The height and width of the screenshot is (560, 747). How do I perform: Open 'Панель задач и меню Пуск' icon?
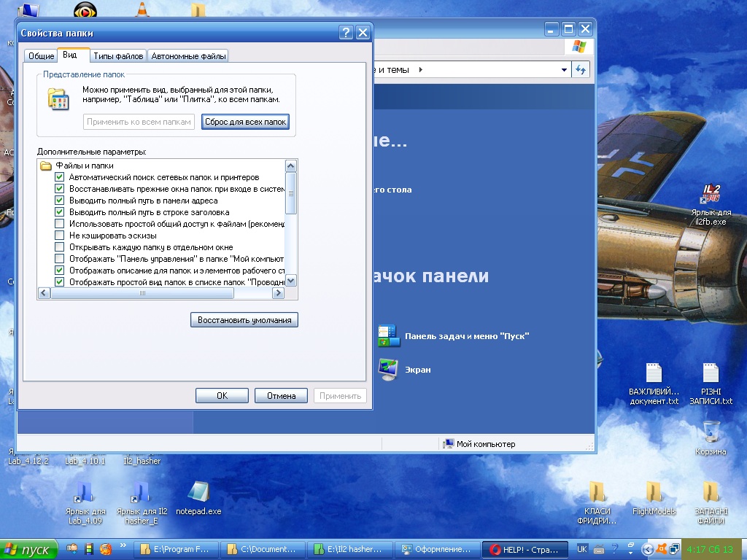tap(387, 335)
